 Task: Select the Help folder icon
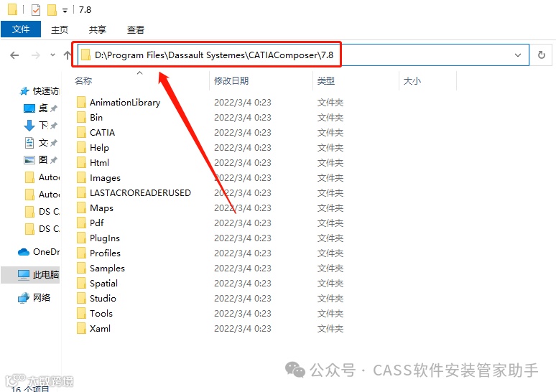(81, 147)
